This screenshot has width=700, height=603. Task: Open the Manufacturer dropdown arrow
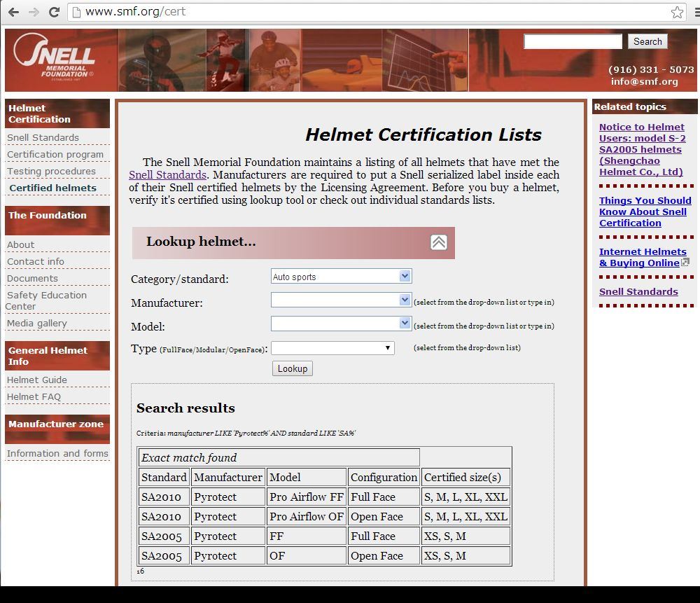[x=405, y=300]
